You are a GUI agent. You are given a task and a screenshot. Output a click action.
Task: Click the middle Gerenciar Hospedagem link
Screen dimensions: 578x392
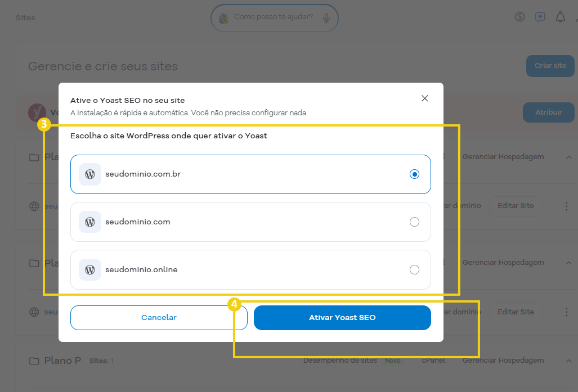(x=503, y=263)
